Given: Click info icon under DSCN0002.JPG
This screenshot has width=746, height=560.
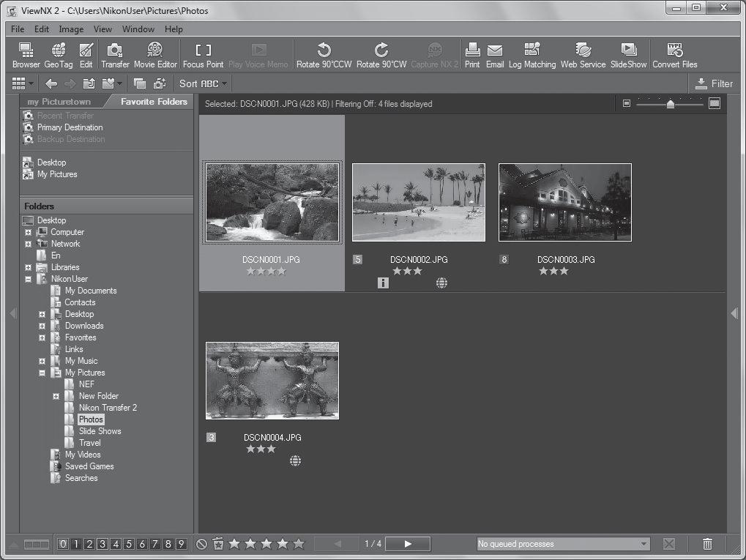Looking at the screenshot, I should point(383,283).
